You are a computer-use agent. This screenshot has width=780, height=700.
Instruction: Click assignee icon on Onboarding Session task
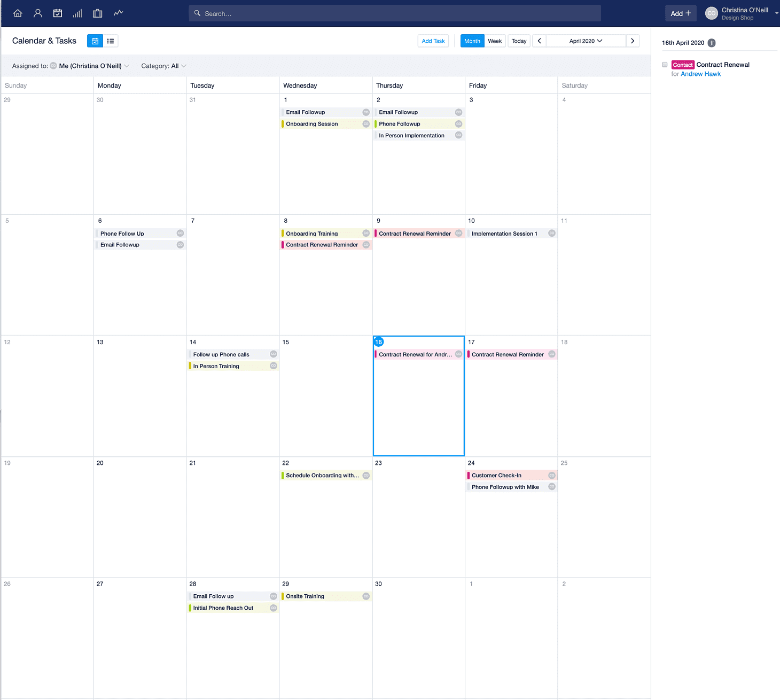pos(366,124)
